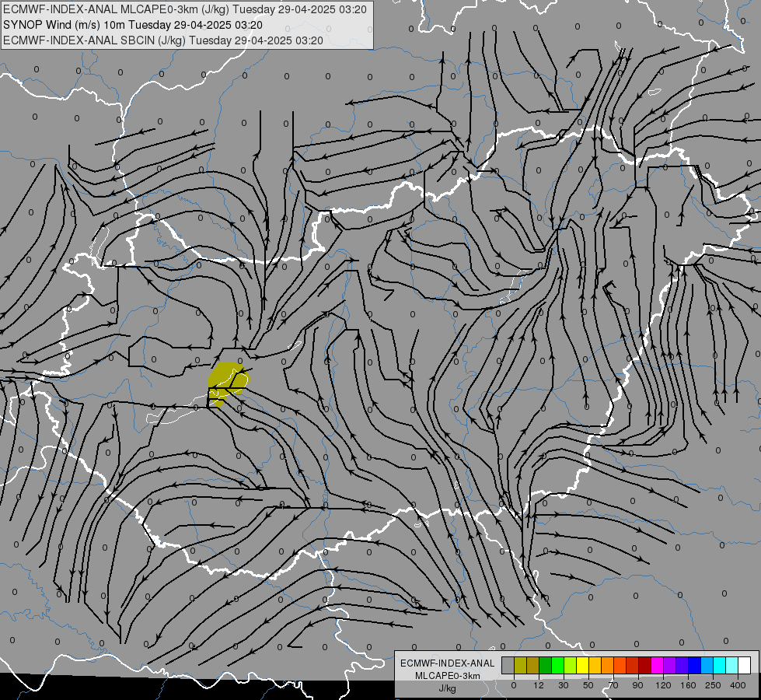This screenshot has height=700, width=761.
Task: Click legend tick value 160
Action: (x=688, y=685)
